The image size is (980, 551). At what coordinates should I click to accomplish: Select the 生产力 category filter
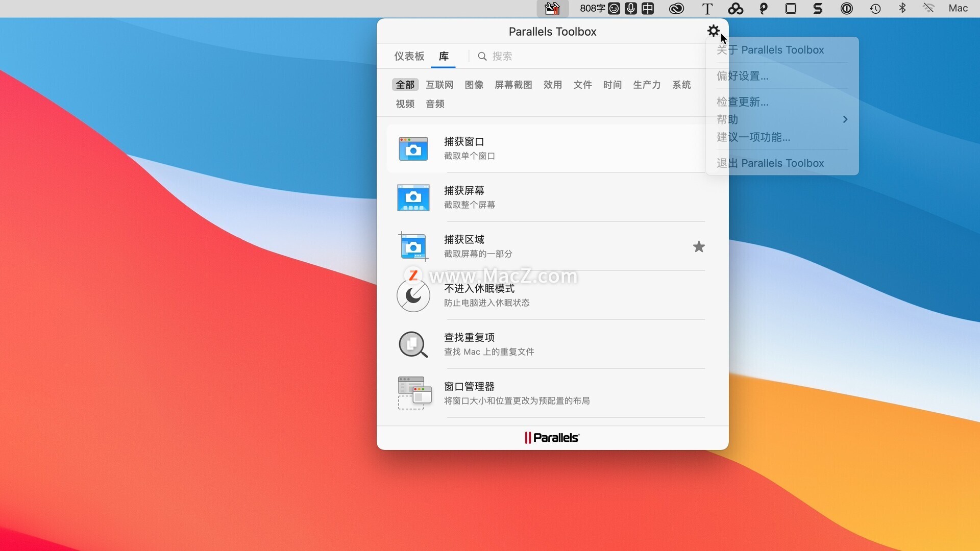647,85
